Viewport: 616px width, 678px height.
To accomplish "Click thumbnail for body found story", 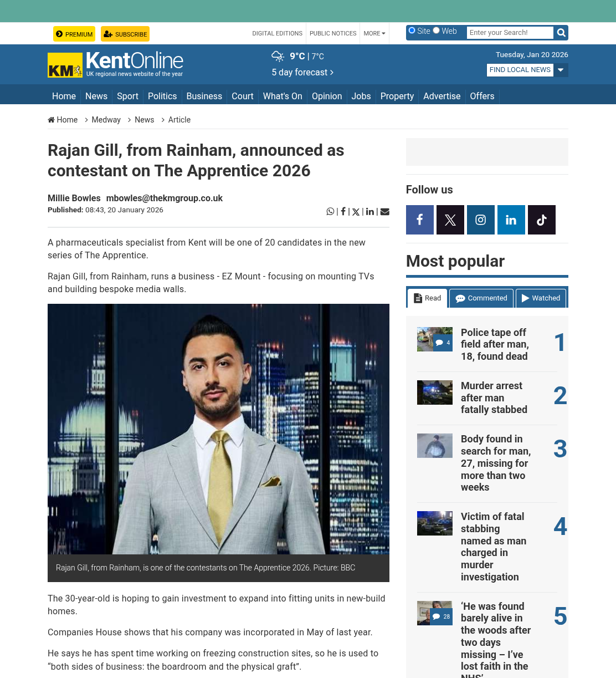I will pyautogui.click(x=435, y=446).
